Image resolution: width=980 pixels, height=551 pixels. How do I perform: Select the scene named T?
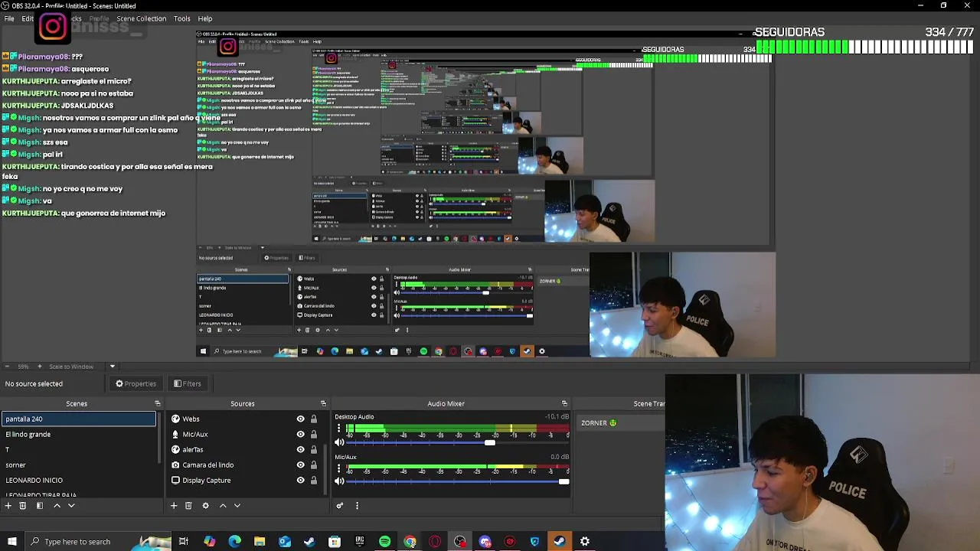(x=79, y=449)
